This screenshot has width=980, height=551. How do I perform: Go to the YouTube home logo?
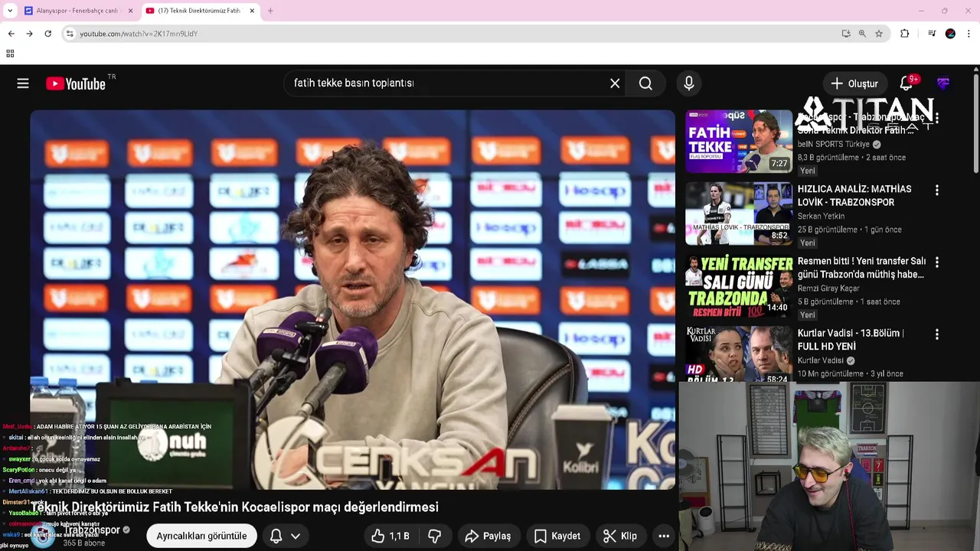(x=76, y=83)
